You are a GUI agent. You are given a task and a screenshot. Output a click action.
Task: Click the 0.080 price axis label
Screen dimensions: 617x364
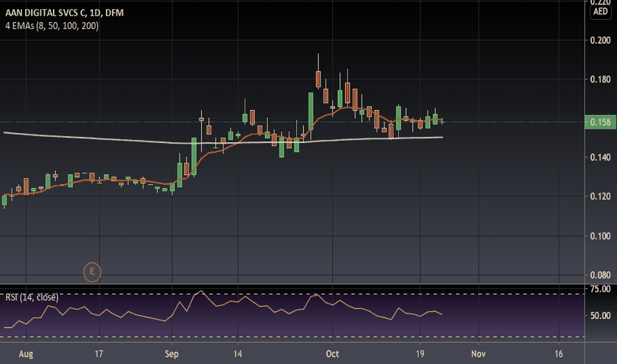click(600, 275)
